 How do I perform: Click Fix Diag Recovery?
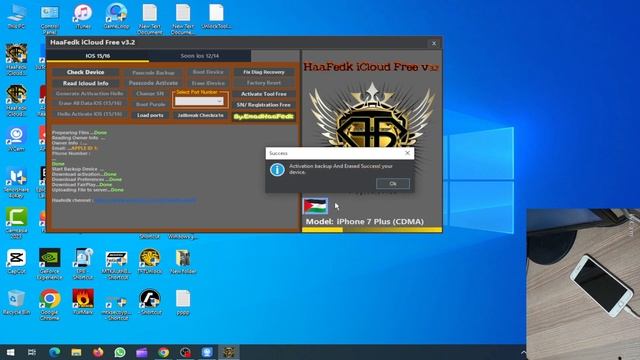[264, 72]
